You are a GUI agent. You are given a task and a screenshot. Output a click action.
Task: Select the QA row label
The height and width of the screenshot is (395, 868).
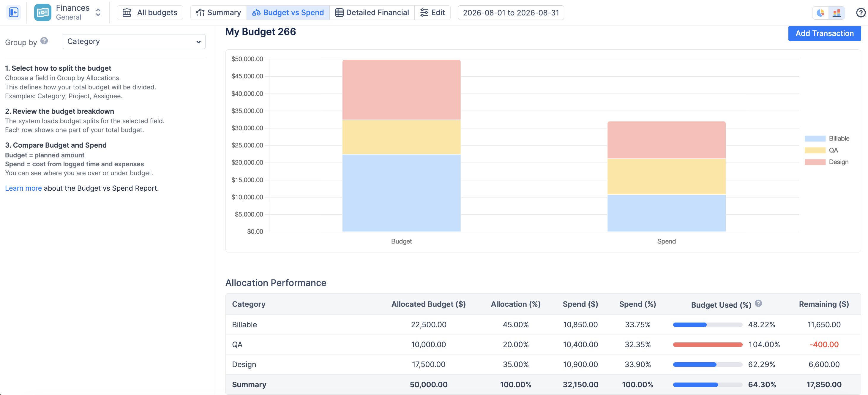click(237, 345)
